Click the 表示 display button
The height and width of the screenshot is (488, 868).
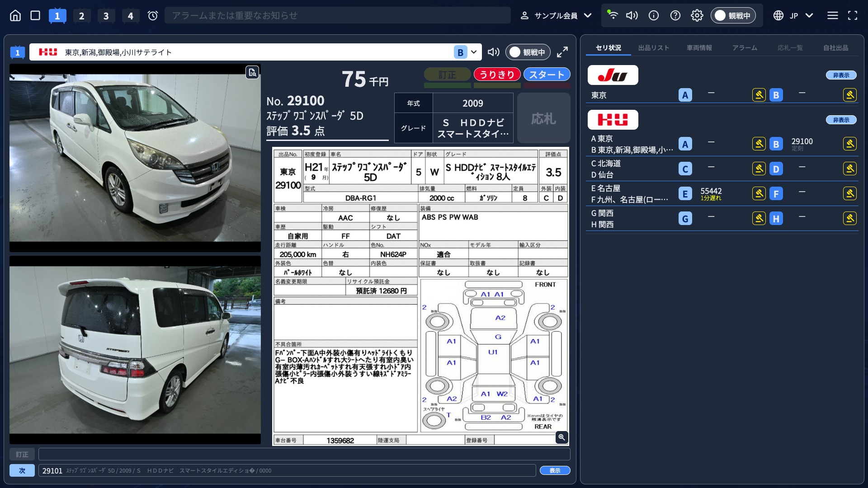pos(555,470)
